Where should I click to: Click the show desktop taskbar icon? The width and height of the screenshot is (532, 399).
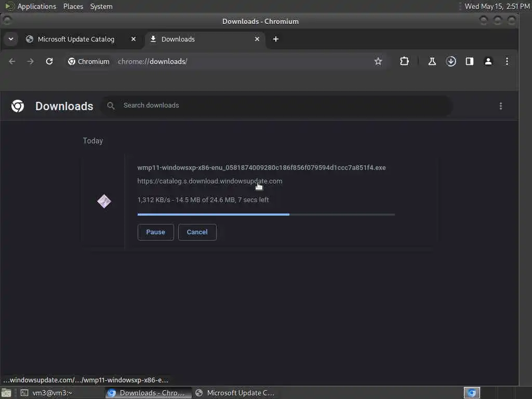[x=6, y=393]
